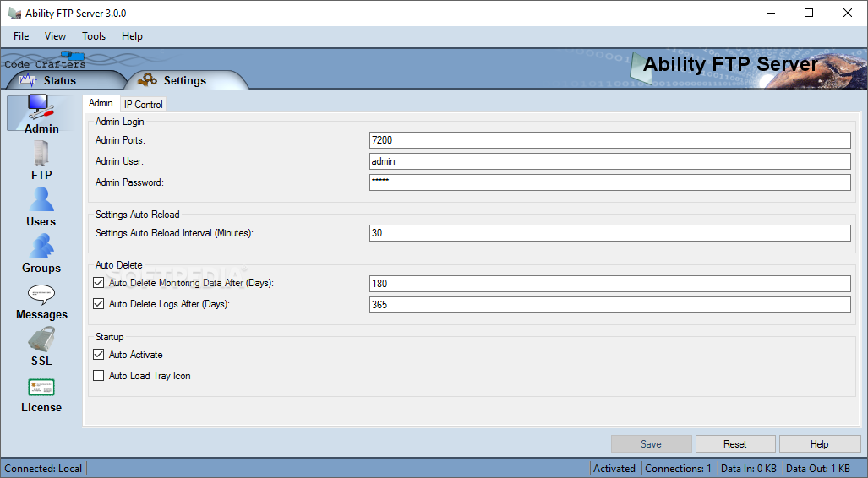
Task: Click the Code Crafters logo
Action: [x=46, y=60]
